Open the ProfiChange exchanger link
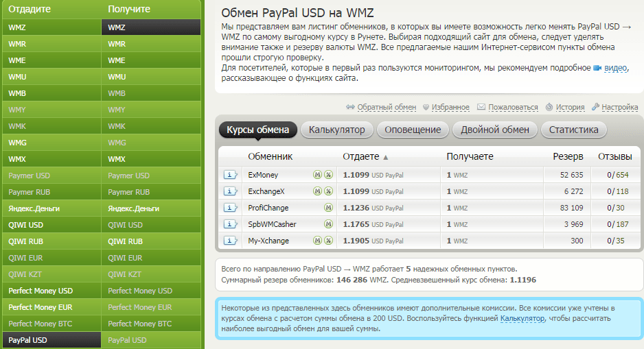644x349 pixels. pyautogui.click(x=268, y=208)
